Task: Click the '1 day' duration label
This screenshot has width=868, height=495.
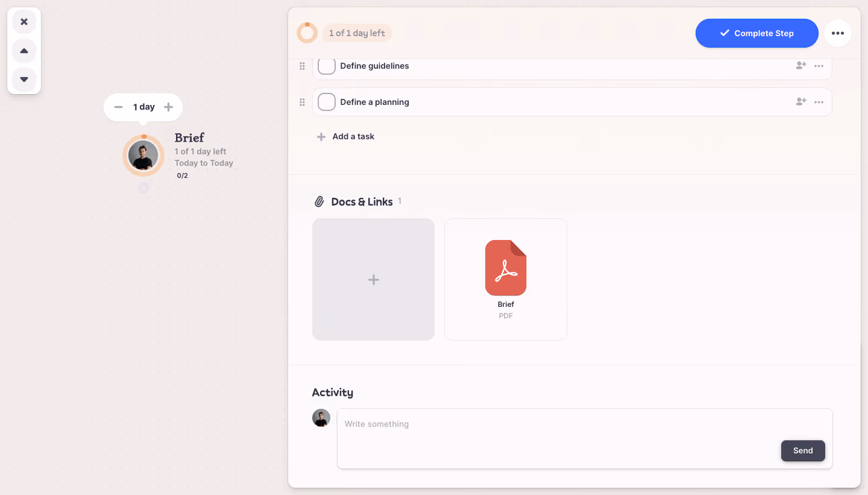Action: click(144, 107)
